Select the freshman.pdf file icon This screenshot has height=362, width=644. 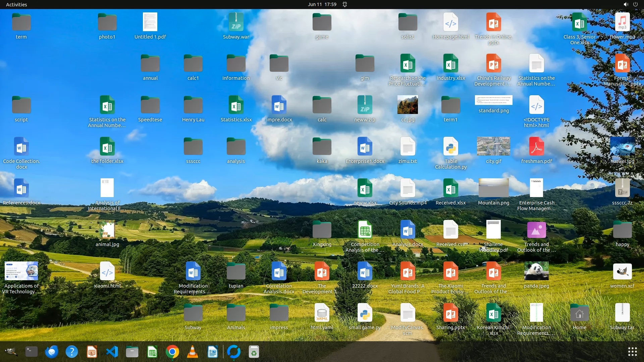coord(536,146)
